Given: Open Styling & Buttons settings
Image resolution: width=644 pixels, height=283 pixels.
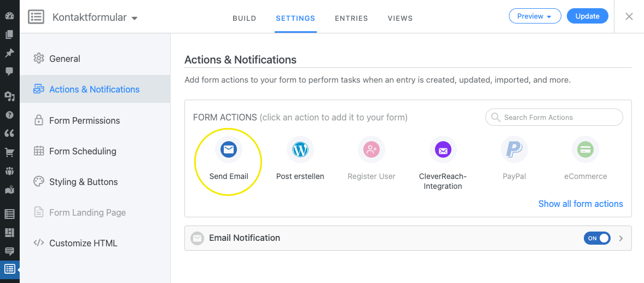Looking at the screenshot, I should (x=83, y=182).
